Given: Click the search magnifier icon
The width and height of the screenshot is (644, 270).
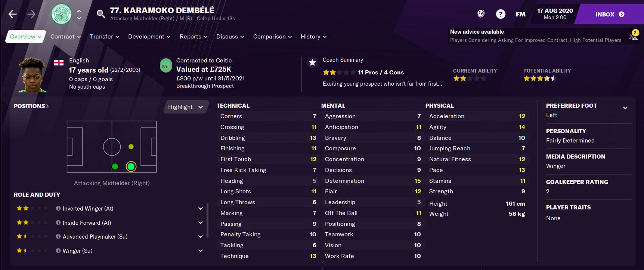Looking at the screenshot, I should (100, 14).
